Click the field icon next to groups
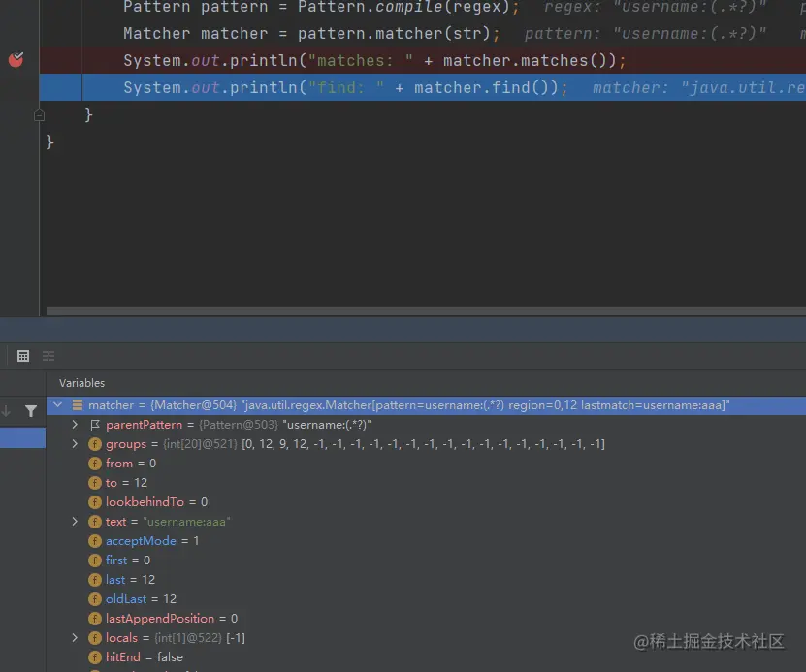Viewport: 806px width, 672px height. click(95, 444)
